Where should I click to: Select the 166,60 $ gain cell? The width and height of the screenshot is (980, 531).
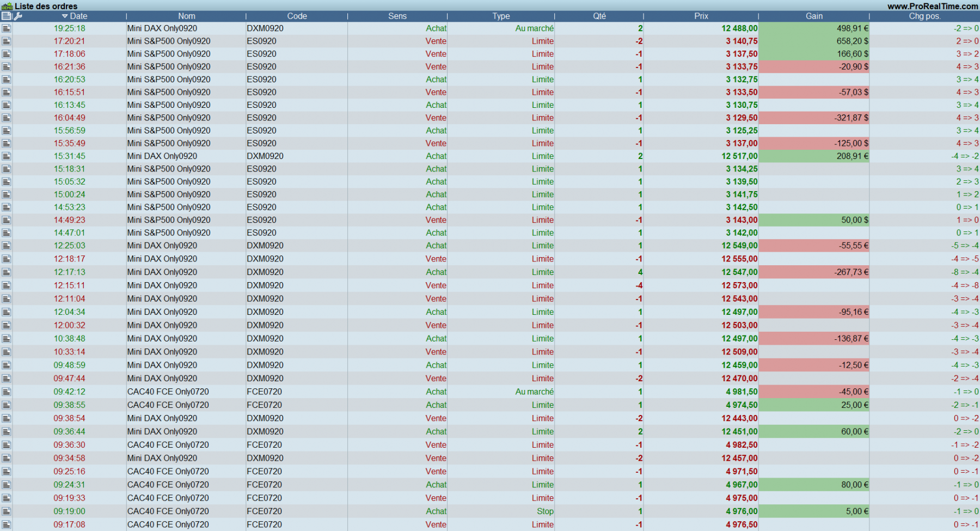point(814,54)
